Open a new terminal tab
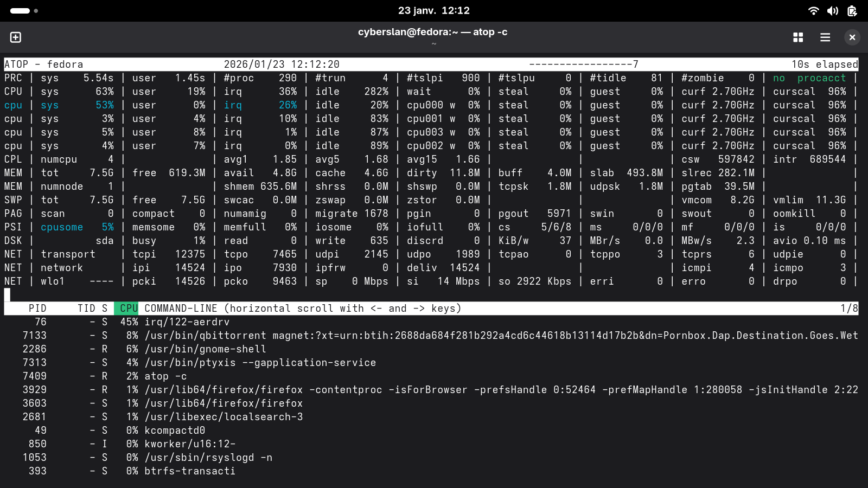 point(16,37)
